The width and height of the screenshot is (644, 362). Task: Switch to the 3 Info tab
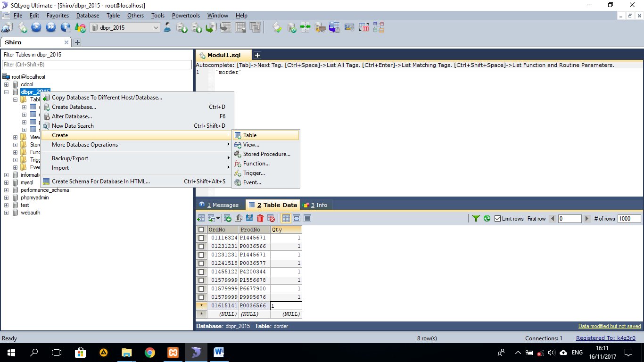point(315,205)
